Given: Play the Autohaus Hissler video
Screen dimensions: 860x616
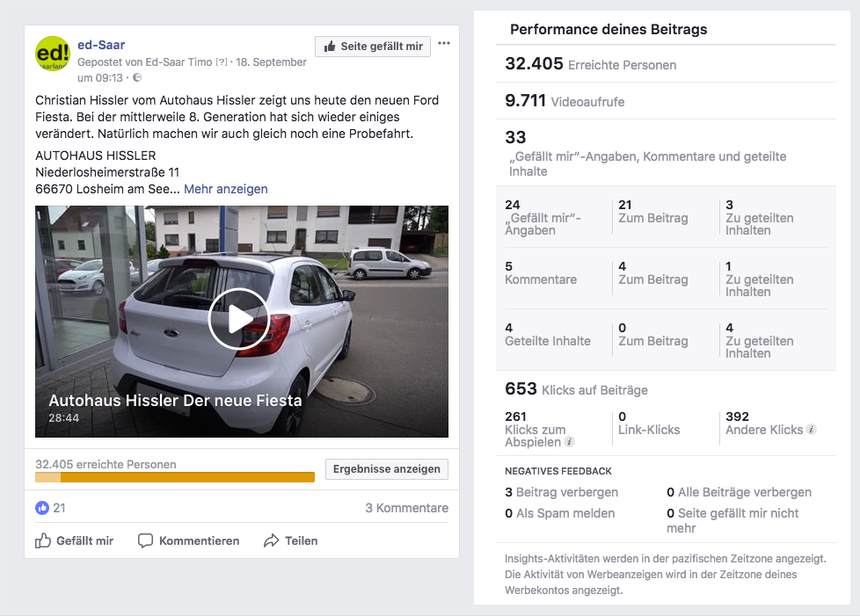Looking at the screenshot, I should click(239, 319).
